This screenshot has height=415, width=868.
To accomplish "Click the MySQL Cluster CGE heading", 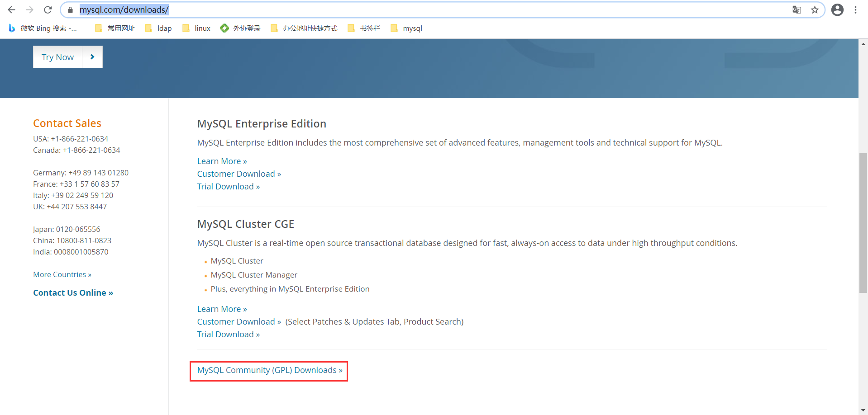I will coord(246,224).
